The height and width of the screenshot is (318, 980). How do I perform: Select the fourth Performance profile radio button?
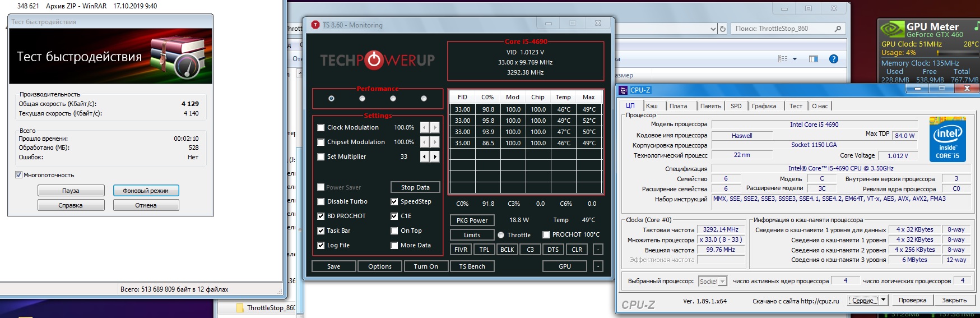click(424, 99)
